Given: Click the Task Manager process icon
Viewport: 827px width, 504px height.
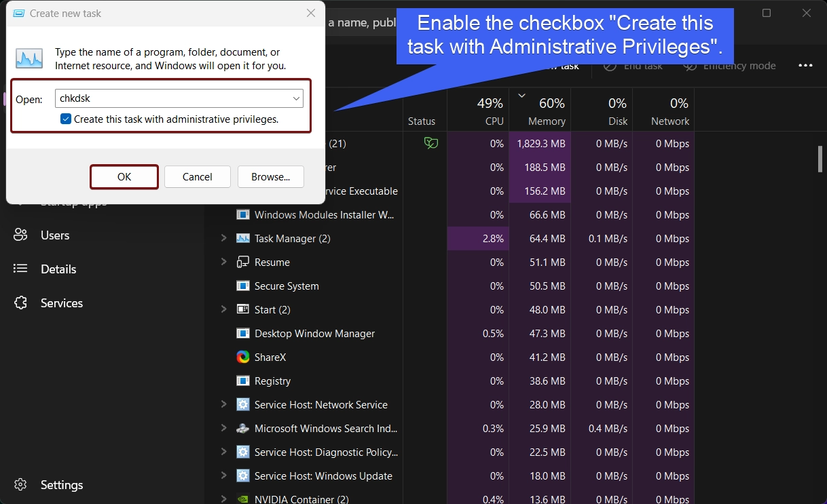Looking at the screenshot, I should pyautogui.click(x=243, y=239).
